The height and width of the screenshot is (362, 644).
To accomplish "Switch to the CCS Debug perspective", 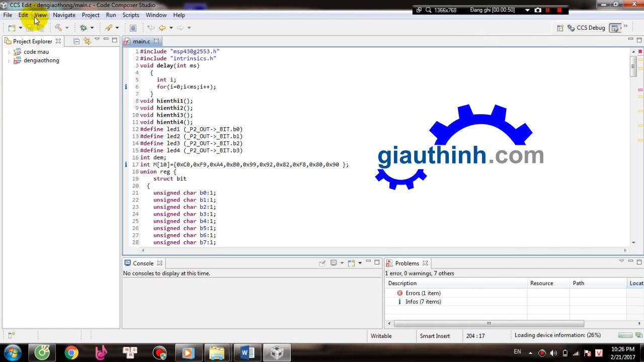I will (586, 28).
